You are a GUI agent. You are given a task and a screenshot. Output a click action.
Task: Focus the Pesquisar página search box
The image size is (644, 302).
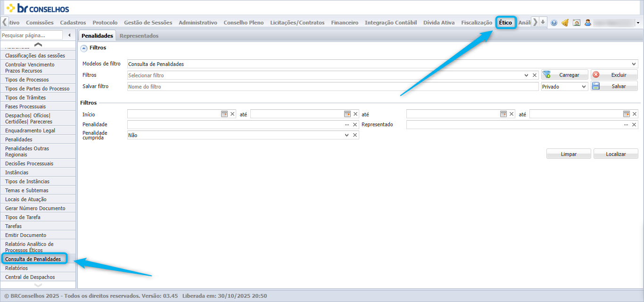32,35
